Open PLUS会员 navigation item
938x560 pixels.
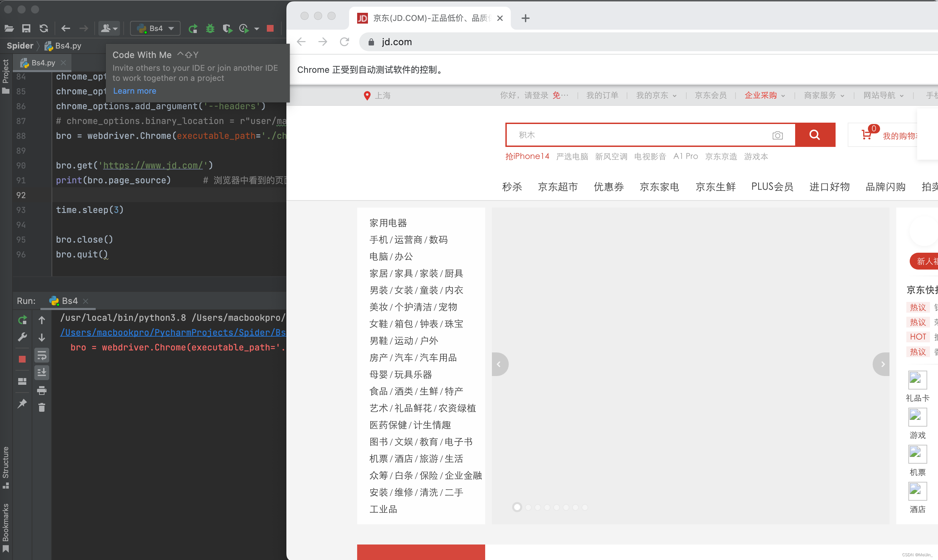tap(772, 187)
